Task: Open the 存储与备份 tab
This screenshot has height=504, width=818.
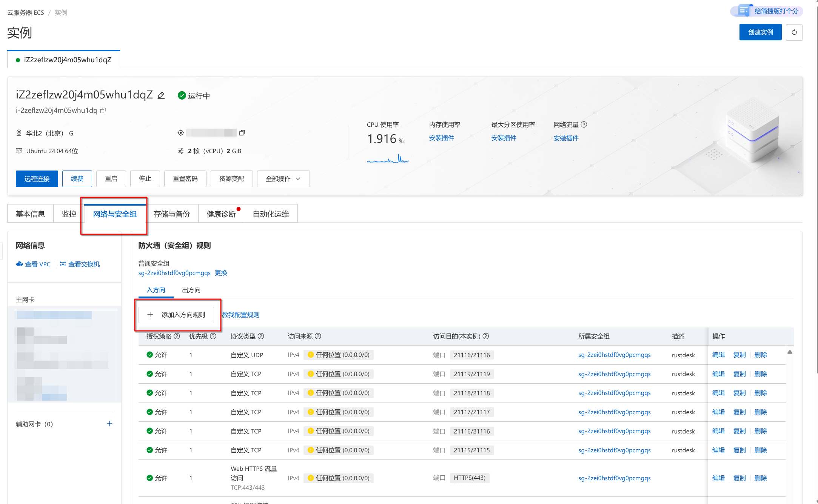Action: (x=172, y=214)
